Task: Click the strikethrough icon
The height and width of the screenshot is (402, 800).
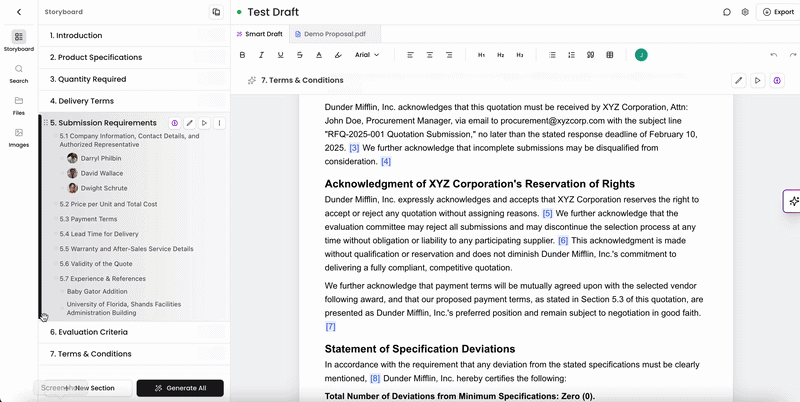Action: [299, 55]
